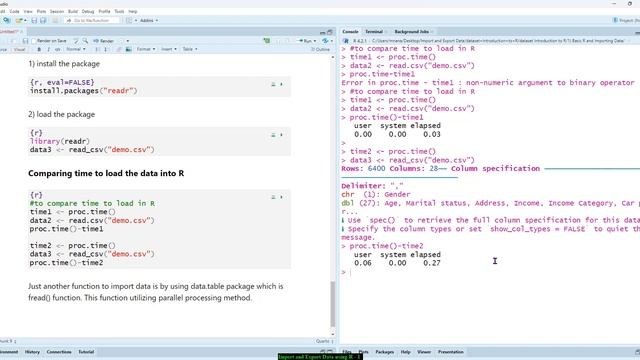Open the Session menu
The width and height of the screenshot is (640, 360).
57,11
